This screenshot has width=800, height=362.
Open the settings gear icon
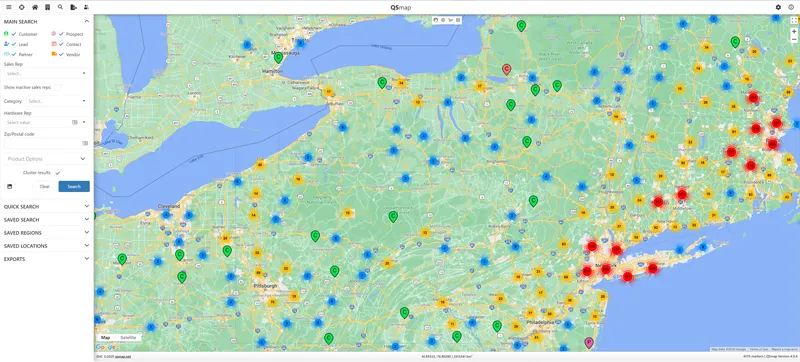(x=778, y=7)
